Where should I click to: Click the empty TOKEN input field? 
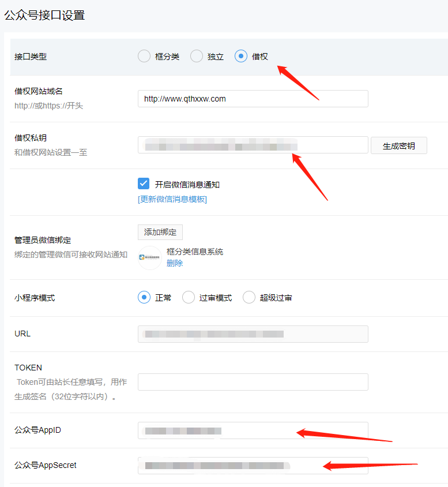(253, 382)
